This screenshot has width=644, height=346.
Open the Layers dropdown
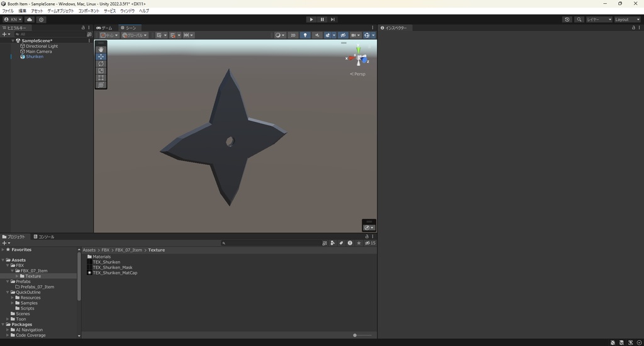pos(599,20)
